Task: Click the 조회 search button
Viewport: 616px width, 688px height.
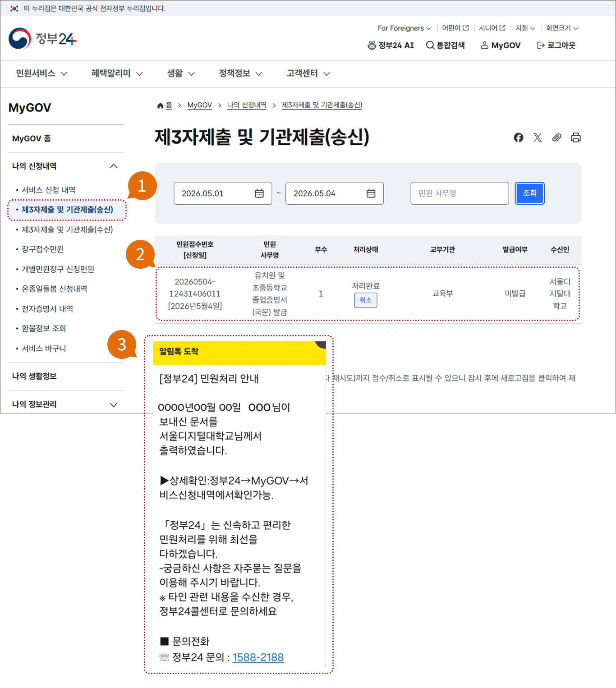Action: point(530,193)
